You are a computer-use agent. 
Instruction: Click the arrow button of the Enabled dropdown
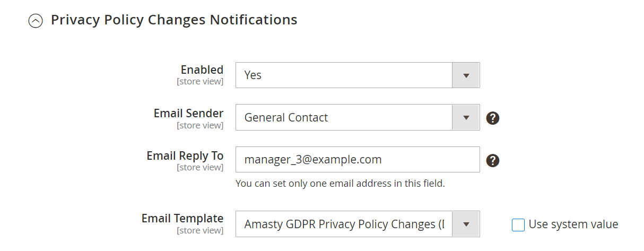click(466, 75)
